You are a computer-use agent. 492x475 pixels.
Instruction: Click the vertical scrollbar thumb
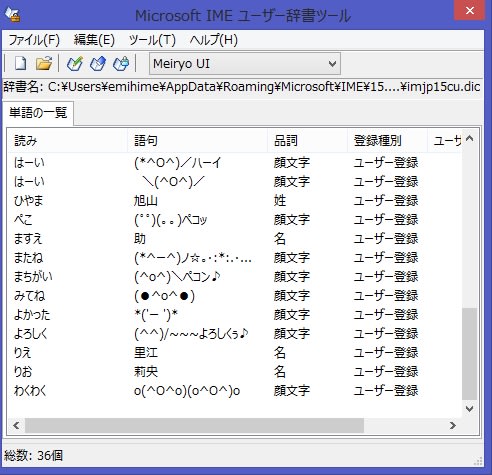[469, 354]
